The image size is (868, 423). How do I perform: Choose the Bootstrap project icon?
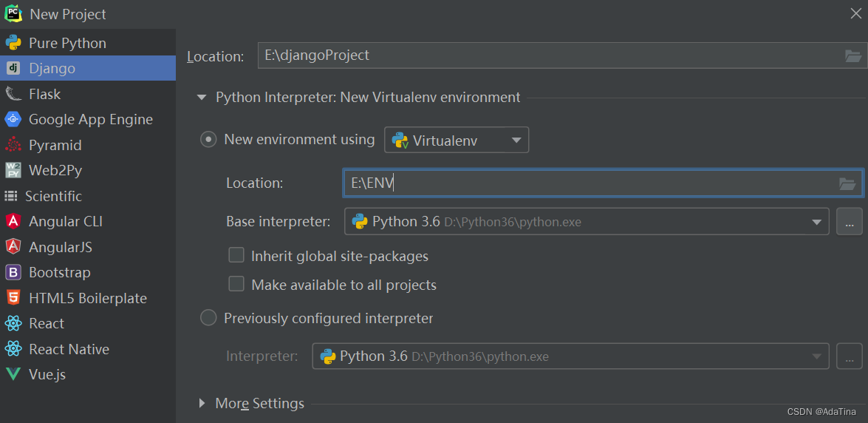click(x=13, y=272)
